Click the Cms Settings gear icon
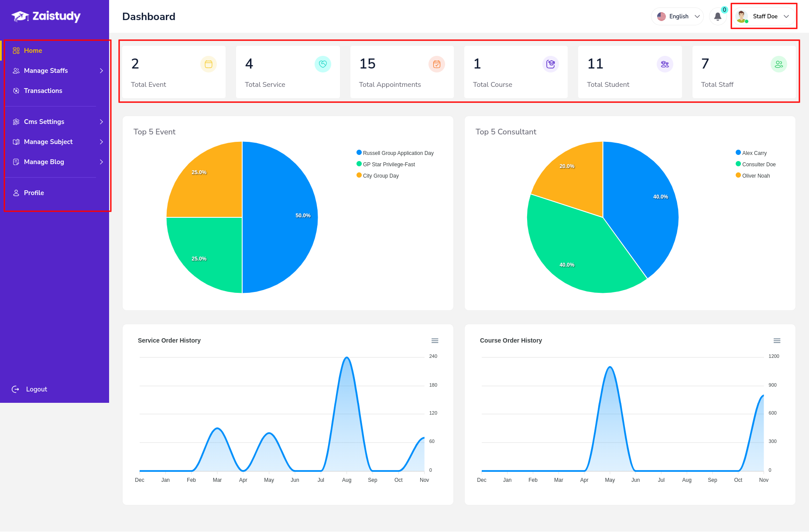809x532 pixels. (16, 122)
